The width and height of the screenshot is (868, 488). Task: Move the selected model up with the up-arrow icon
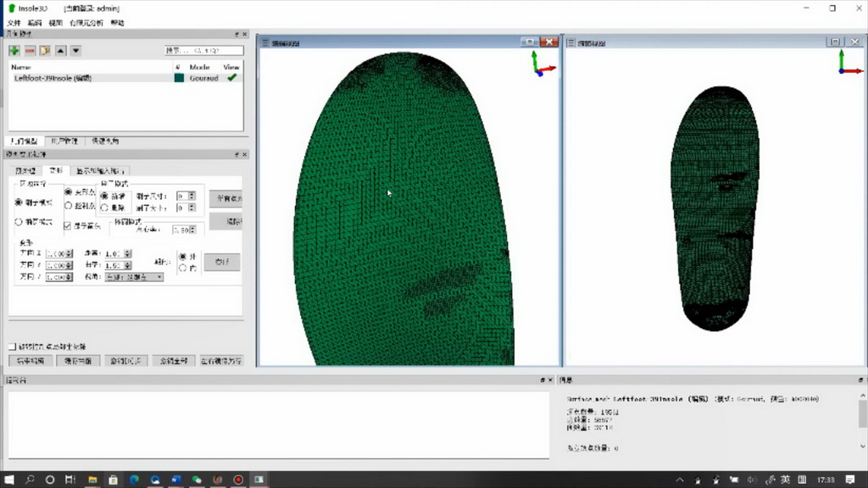60,51
